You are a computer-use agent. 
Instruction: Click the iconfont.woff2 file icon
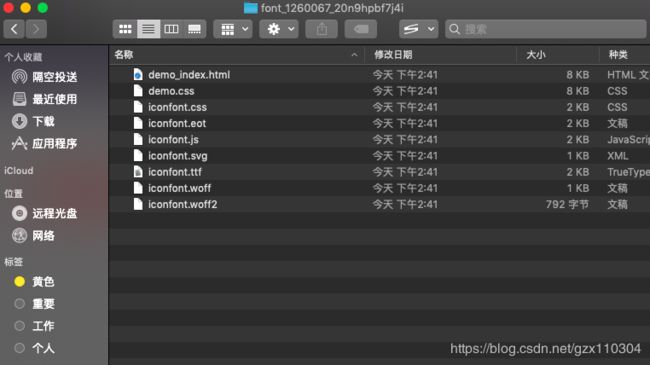tap(138, 204)
